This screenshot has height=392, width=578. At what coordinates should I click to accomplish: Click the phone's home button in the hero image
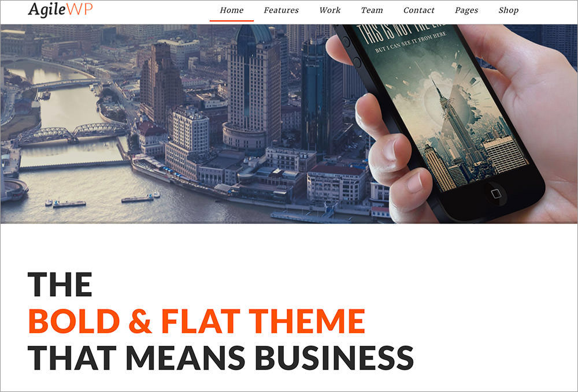point(496,193)
